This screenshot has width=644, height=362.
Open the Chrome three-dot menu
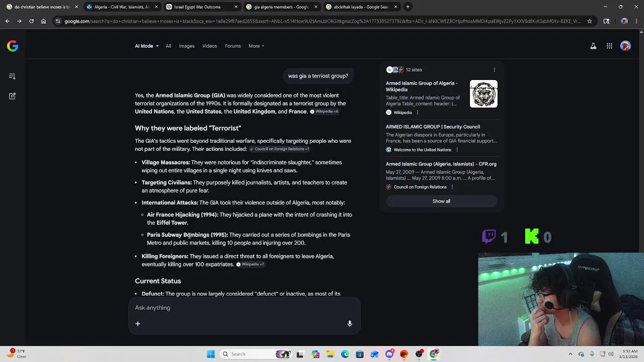(x=636, y=21)
